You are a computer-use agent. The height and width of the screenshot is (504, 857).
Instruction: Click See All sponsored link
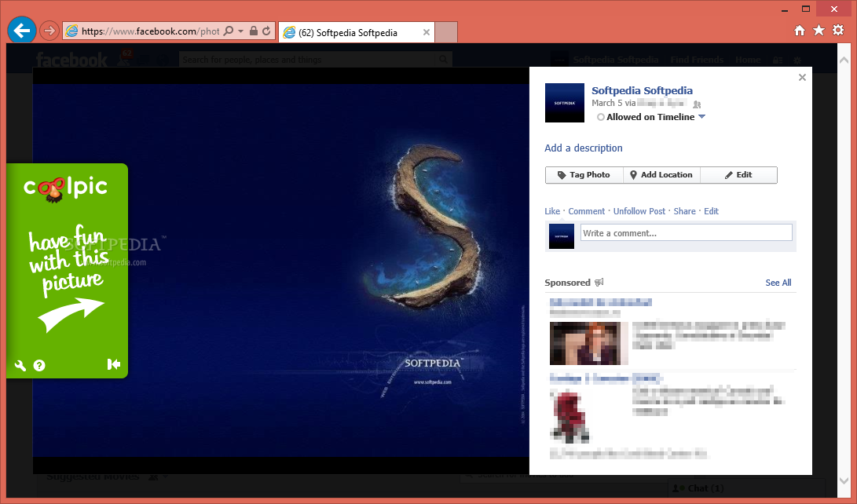[778, 283]
